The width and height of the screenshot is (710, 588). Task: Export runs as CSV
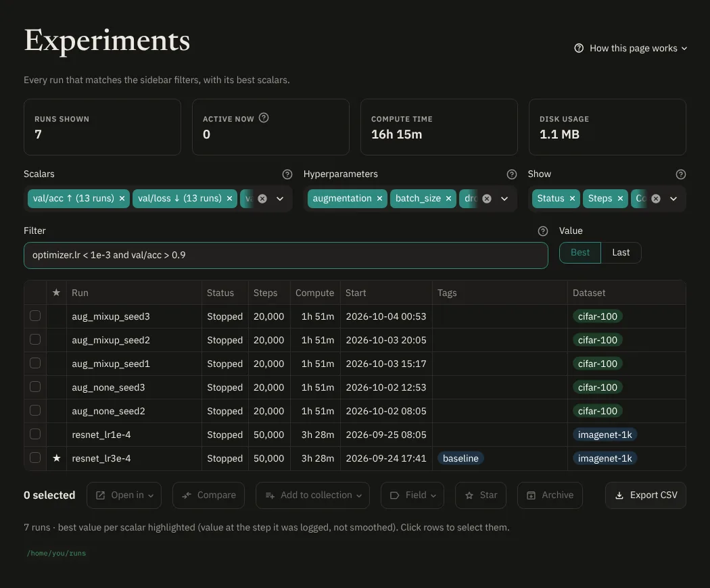(646, 495)
